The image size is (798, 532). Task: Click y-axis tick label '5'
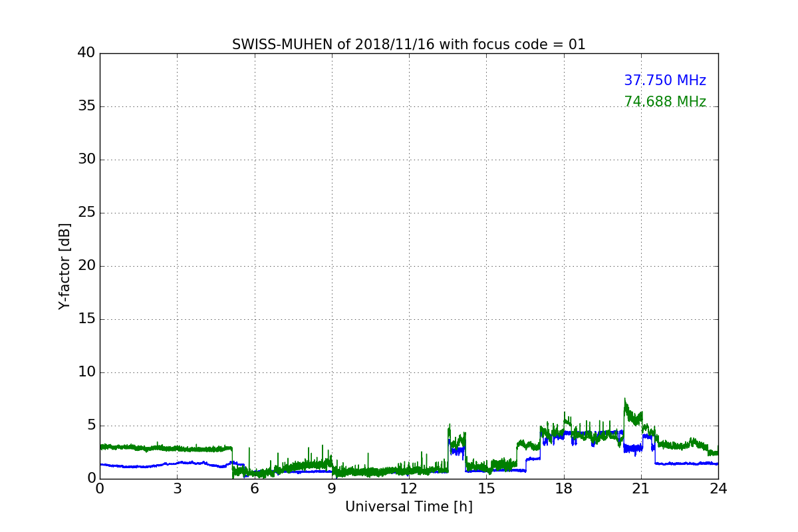(91, 426)
